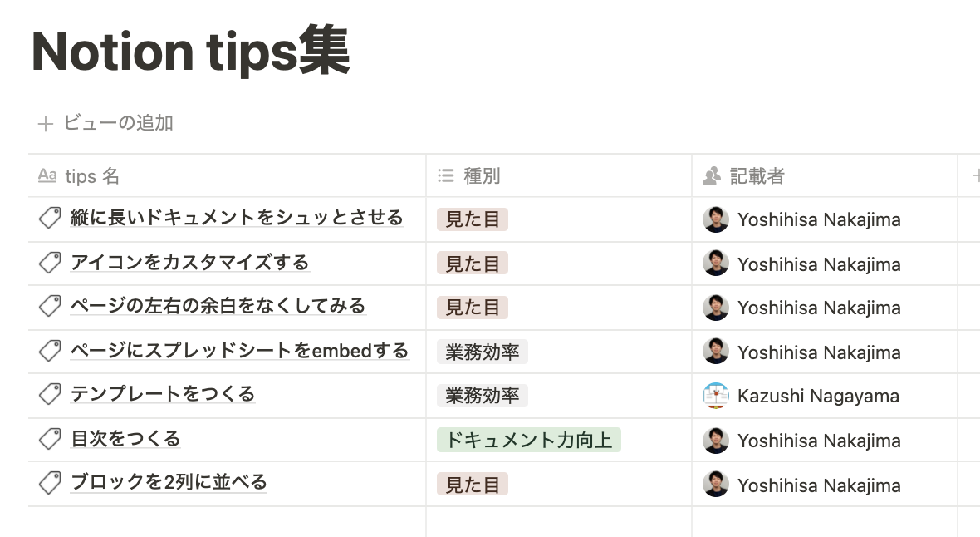Open the page ページにスプレッドシートをembedする
The width and height of the screenshot is (980, 537).
239,351
